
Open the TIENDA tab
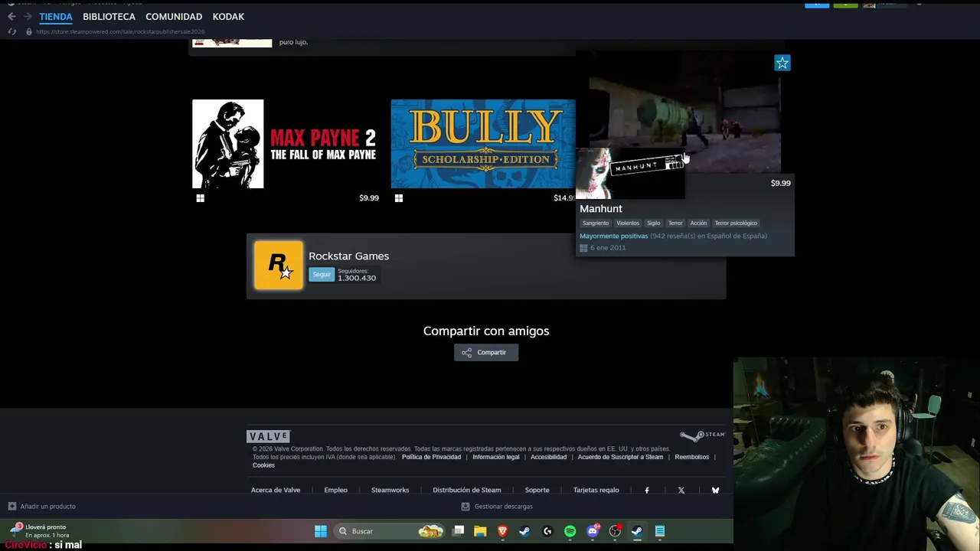pyautogui.click(x=56, y=16)
